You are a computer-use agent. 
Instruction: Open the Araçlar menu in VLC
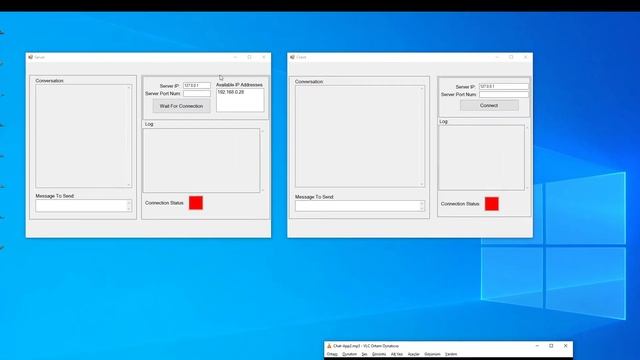click(413, 354)
